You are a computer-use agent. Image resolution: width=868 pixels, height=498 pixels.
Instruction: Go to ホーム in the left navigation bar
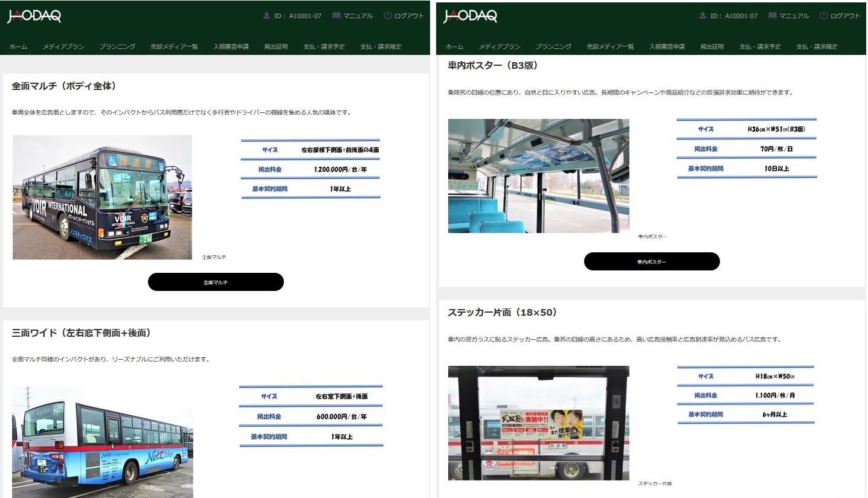pyautogui.click(x=18, y=46)
